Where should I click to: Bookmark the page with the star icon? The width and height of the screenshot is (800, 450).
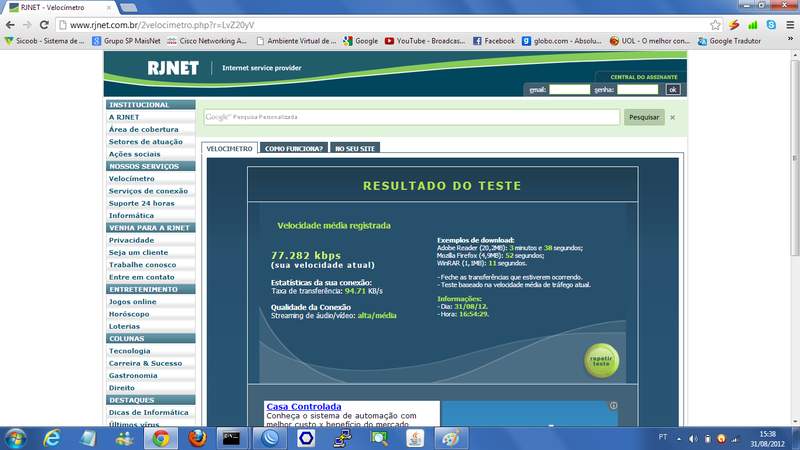coord(715,24)
